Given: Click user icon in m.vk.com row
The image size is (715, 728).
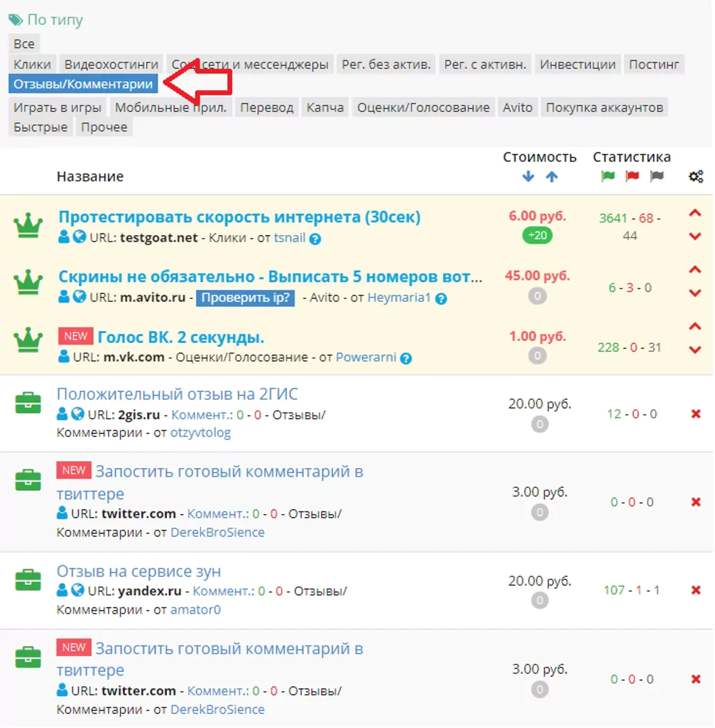Looking at the screenshot, I should click(x=64, y=356).
